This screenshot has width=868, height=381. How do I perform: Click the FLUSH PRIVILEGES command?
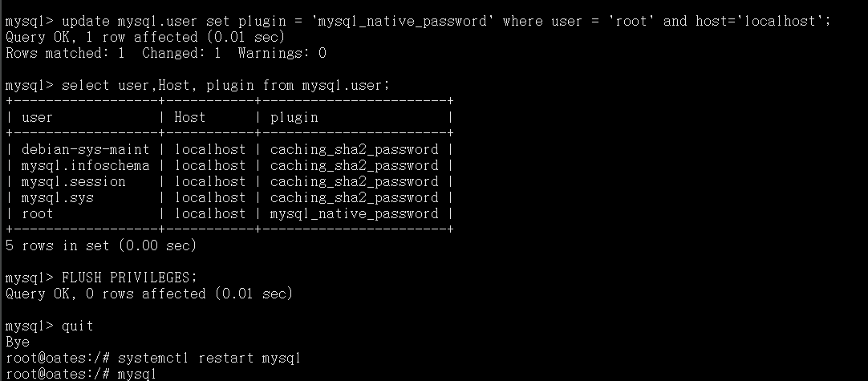(x=129, y=278)
